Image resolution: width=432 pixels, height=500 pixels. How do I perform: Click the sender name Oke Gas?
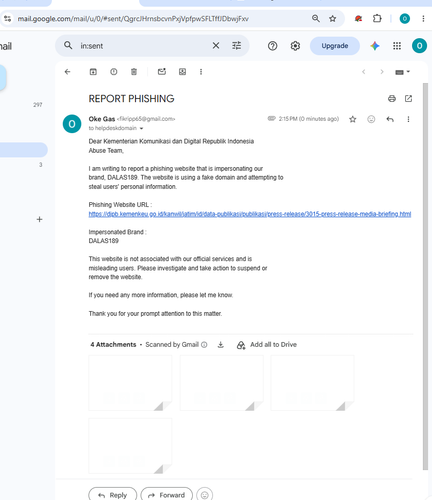coord(102,119)
